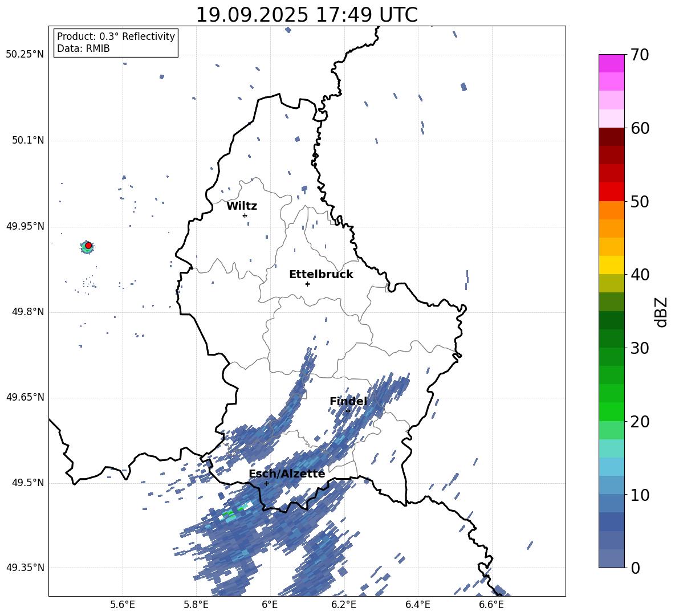Click the 49.35°N latitude label

pos(25,568)
